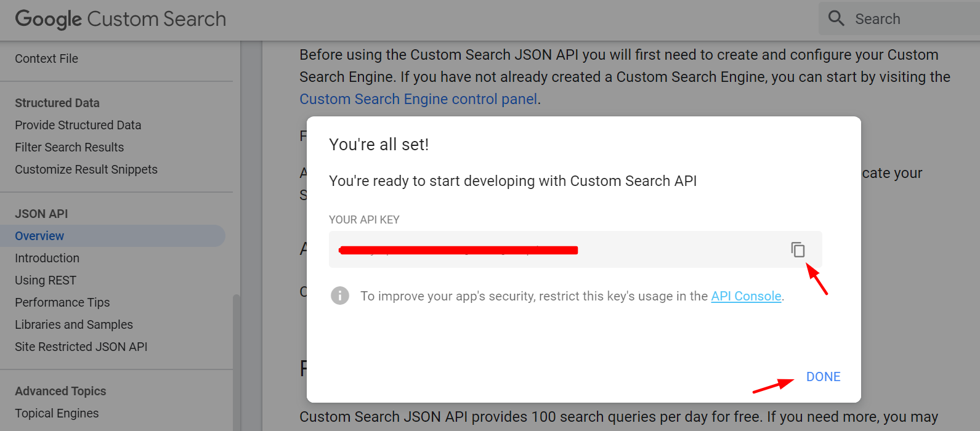Click the redacted API key field

(x=575, y=249)
